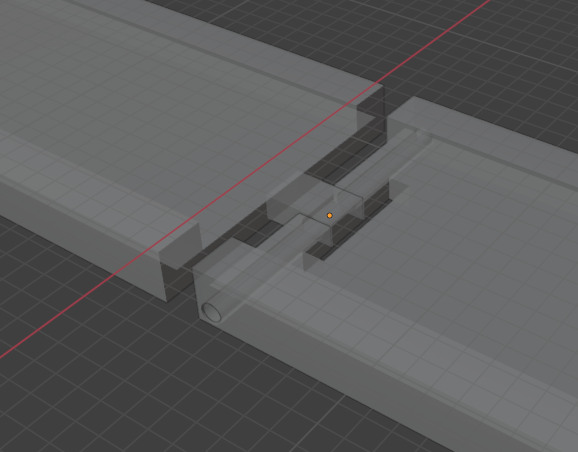Click the orange origin point of the object
This screenshot has height=452, width=578.
[330, 216]
